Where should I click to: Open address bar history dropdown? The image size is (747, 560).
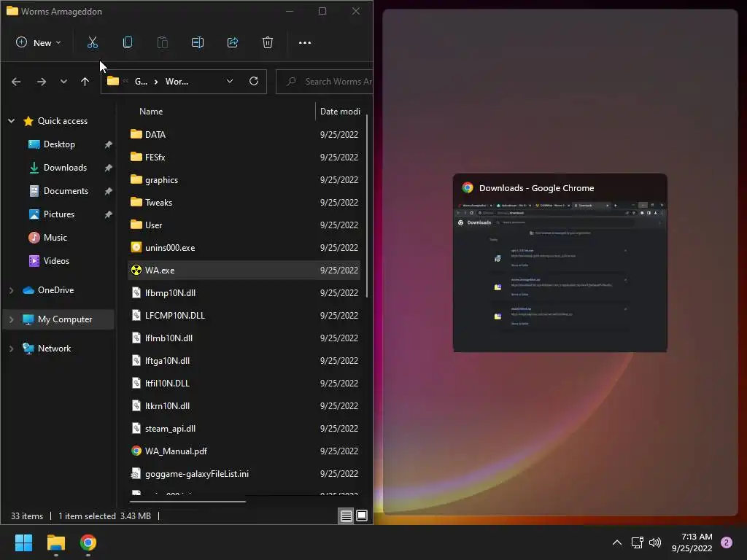pyautogui.click(x=230, y=82)
